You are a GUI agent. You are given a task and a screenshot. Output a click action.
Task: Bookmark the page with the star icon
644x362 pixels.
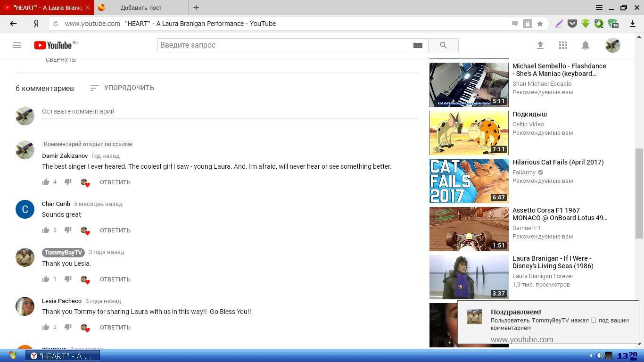(x=540, y=24)
